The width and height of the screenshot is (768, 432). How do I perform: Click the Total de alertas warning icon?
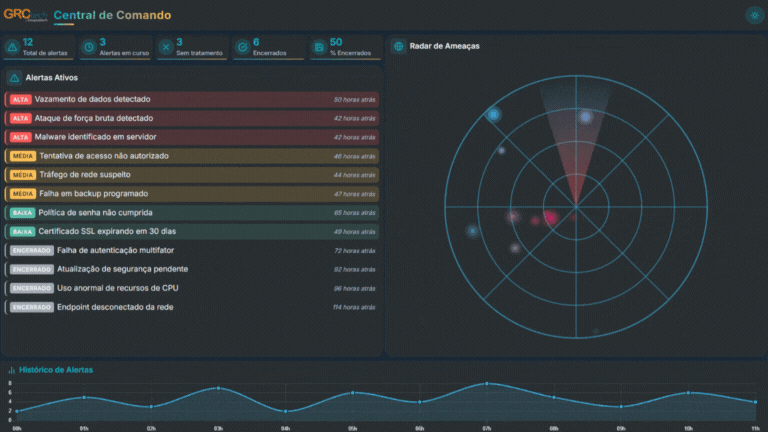pyautogui.click(x=12, y=47)
